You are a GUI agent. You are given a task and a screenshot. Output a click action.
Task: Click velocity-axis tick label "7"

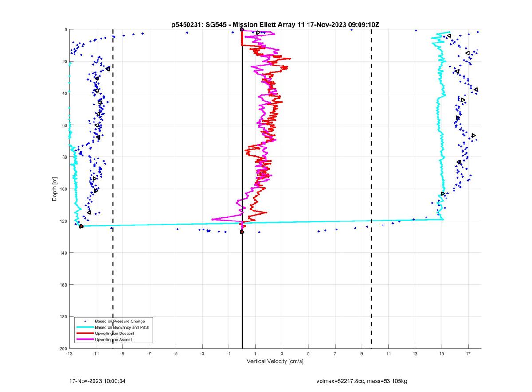click(x=335, y=354)
